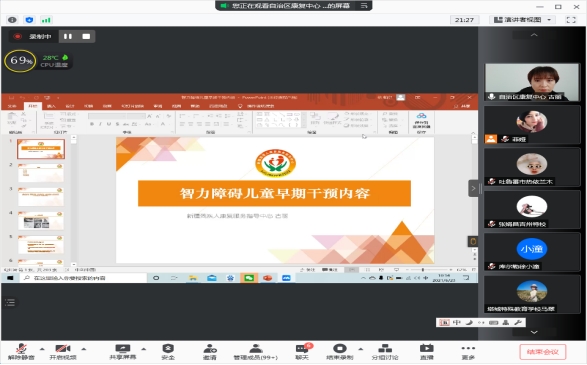Click the share screen (共享屏幕) button
This screenshot has width=587, height=365.
(x=123, y=352)
